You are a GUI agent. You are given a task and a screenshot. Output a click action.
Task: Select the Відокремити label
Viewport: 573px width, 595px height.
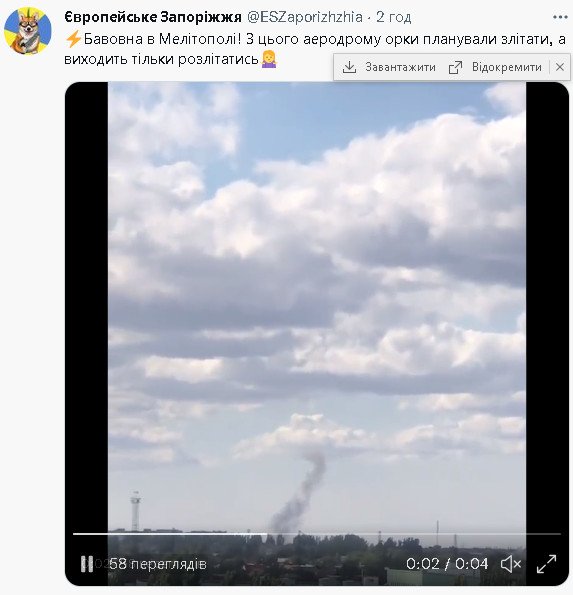tap(507, 67)
